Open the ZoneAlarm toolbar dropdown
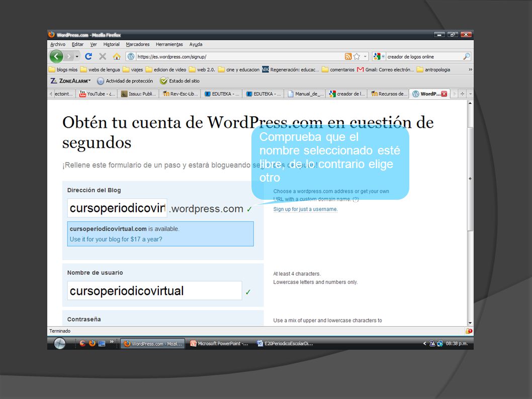 70,81
